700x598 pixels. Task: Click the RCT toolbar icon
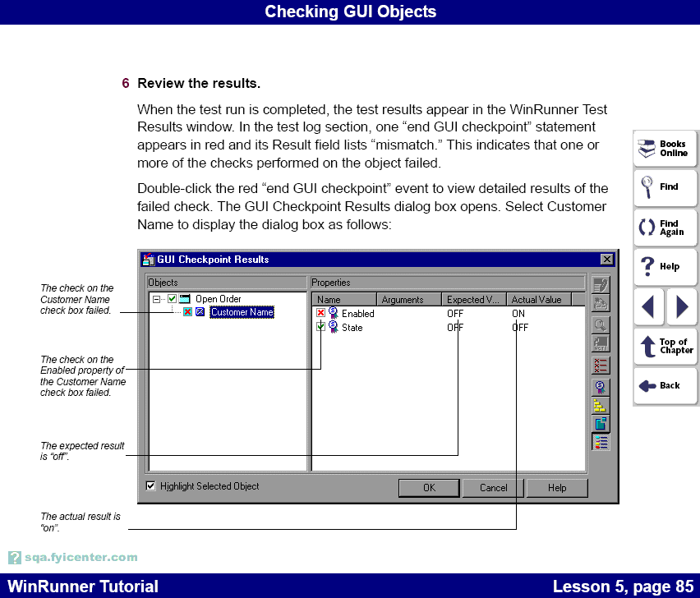tap(601, 343)
